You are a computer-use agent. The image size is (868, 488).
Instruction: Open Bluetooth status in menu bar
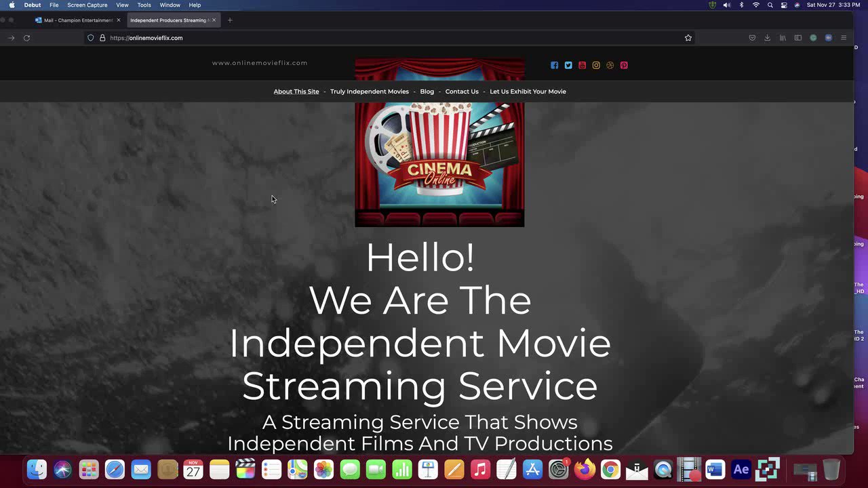point(741,5)
